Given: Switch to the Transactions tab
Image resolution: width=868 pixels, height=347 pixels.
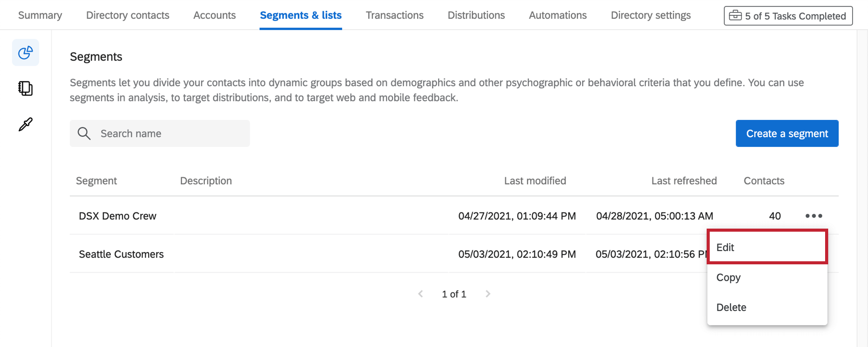Looking at the screenshot, I should click(395, 15).
